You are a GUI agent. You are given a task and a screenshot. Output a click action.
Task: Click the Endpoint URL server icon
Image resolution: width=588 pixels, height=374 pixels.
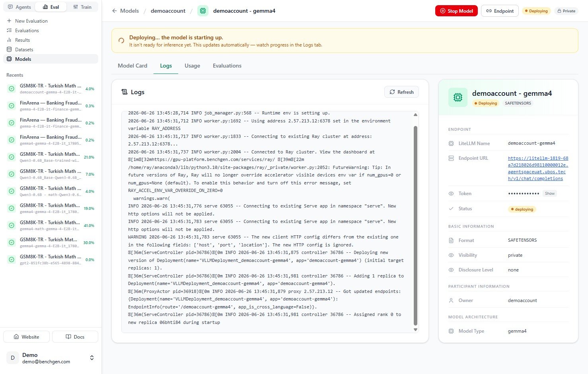451,158
